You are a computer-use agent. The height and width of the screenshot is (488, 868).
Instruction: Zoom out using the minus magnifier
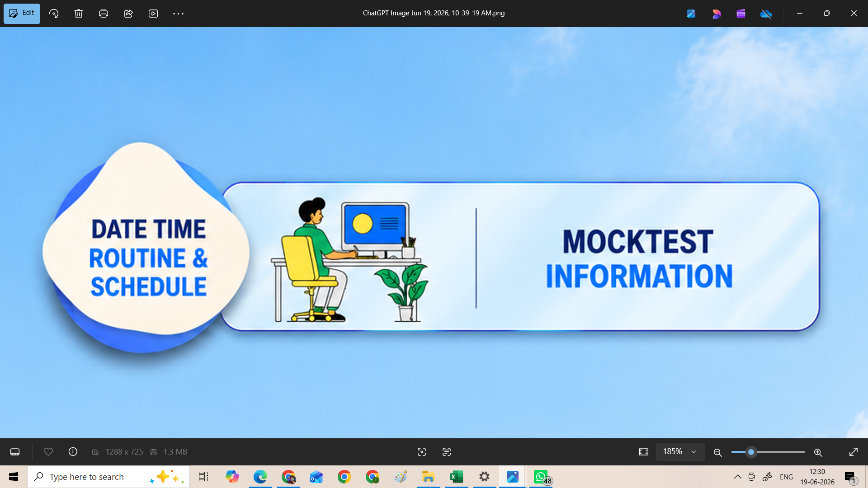pyautogui.click(x=717, y=452)
